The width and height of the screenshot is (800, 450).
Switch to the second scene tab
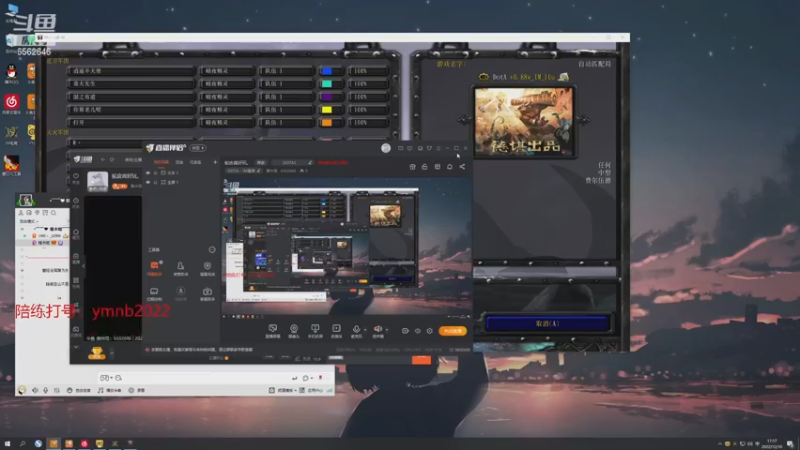coord(180,162)
